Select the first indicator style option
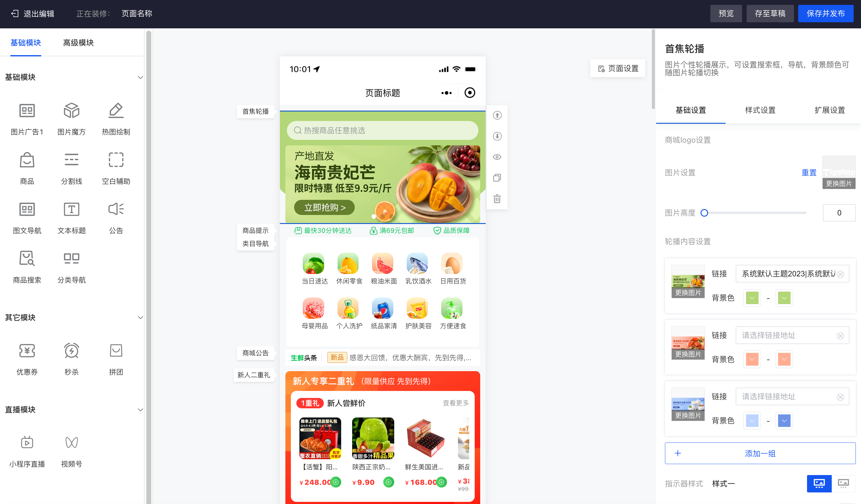 click(819, 483)
